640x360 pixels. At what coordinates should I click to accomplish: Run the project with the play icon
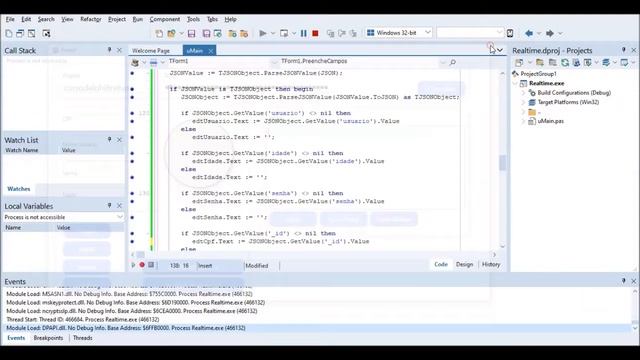pos(263,33)
